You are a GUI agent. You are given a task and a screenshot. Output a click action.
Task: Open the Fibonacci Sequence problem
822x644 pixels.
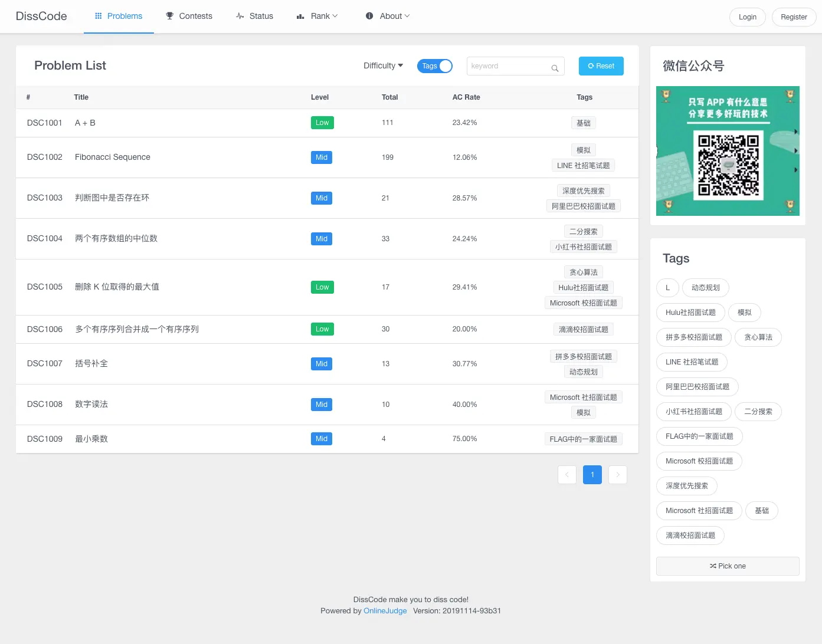(x=113, y=157)
